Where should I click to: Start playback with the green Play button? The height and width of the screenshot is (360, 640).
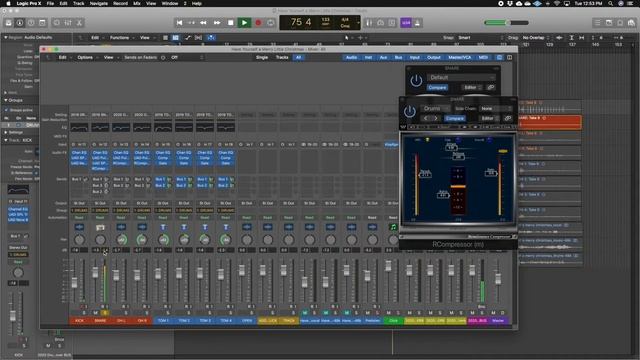pos(244,23)
